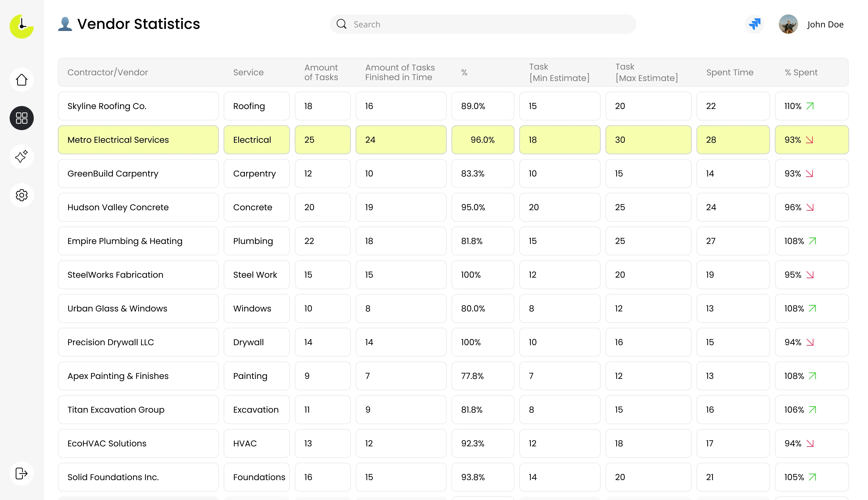Click the Solid Foundations Inc. vendor
Image resolution: width=868 pixels, height=500 pixels.
coord(113,477)
